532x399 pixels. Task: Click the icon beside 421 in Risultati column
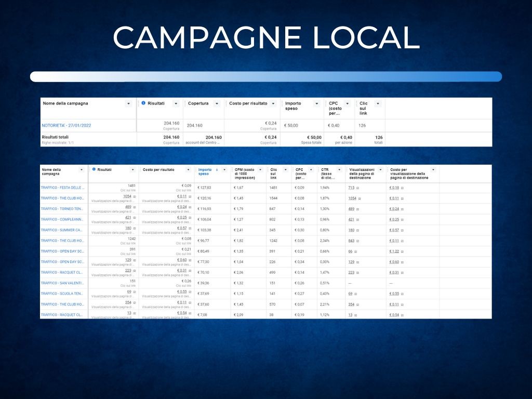(134, 218)
